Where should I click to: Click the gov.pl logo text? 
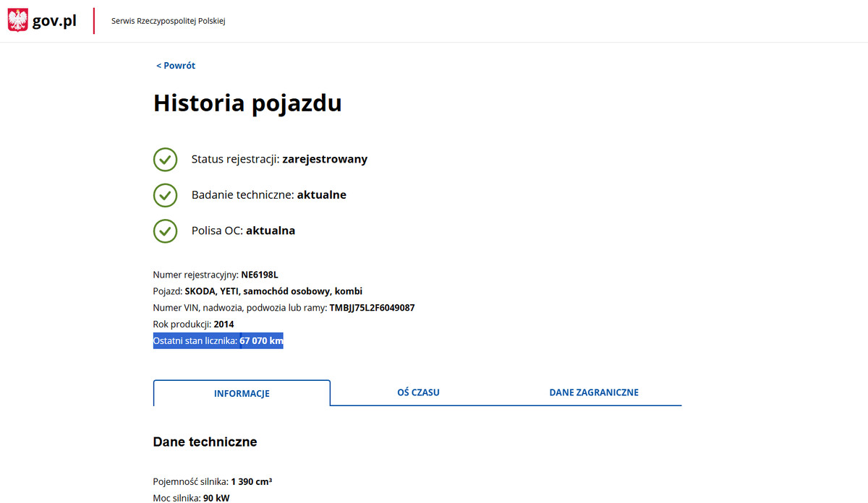point(54,21)
